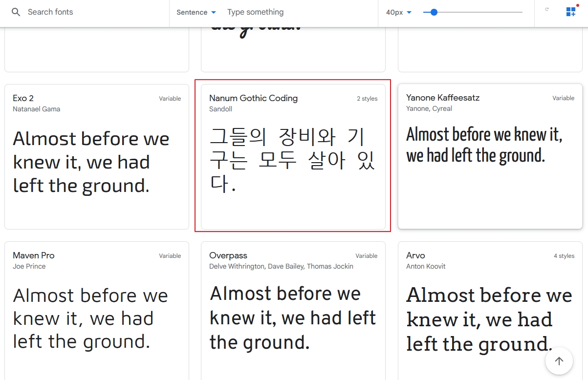Click the Overpass sample preview text
588x380 pixels.
click(293, 318)
